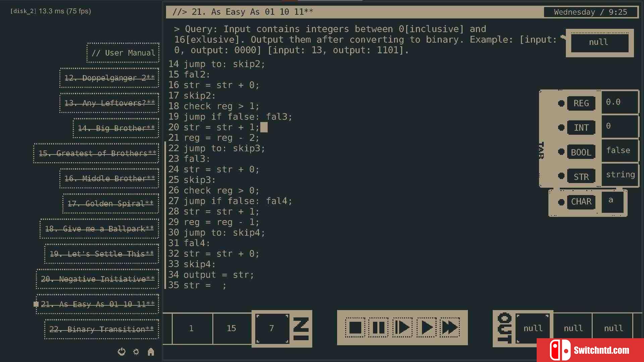Click the disk_2 fps readout
Image resolution: width=644 pixels, height=362 pixels.
click(x=51, y=11)
